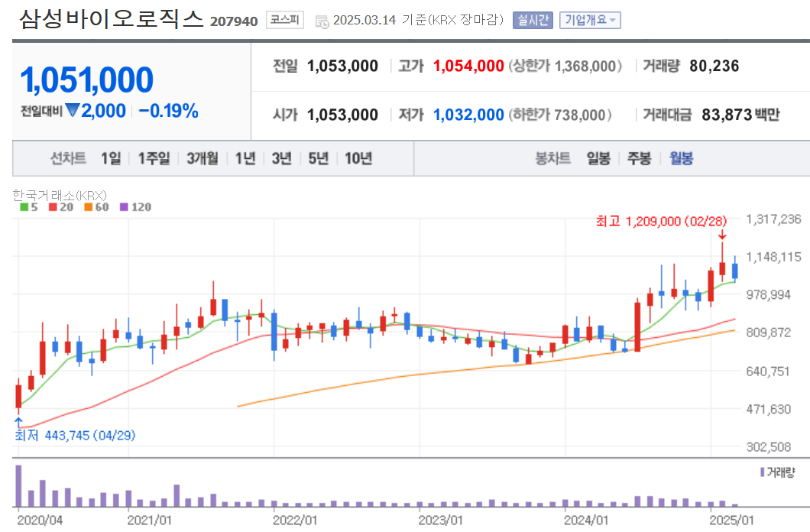Select the 1주일 line chart period
The width and height of the screenshot is (810, 532).
pos(154,158)
